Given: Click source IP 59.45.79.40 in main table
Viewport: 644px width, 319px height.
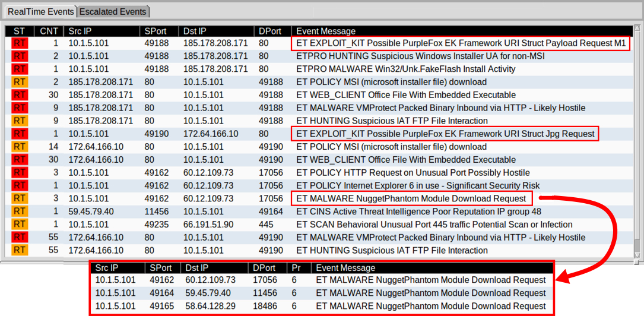Looking at the screenshot, I should [x=92, y=211].
